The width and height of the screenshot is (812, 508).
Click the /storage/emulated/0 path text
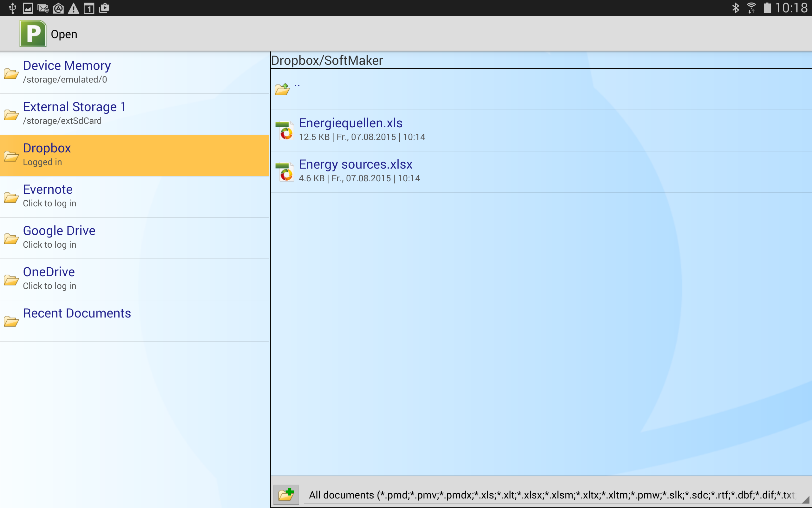click(x=65, y=80)
